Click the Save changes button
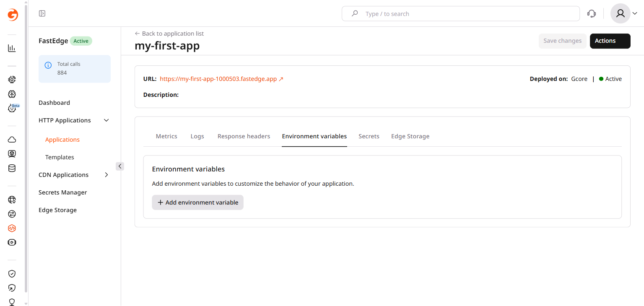Screen dimensions: 644x306 tap(562, 41)
